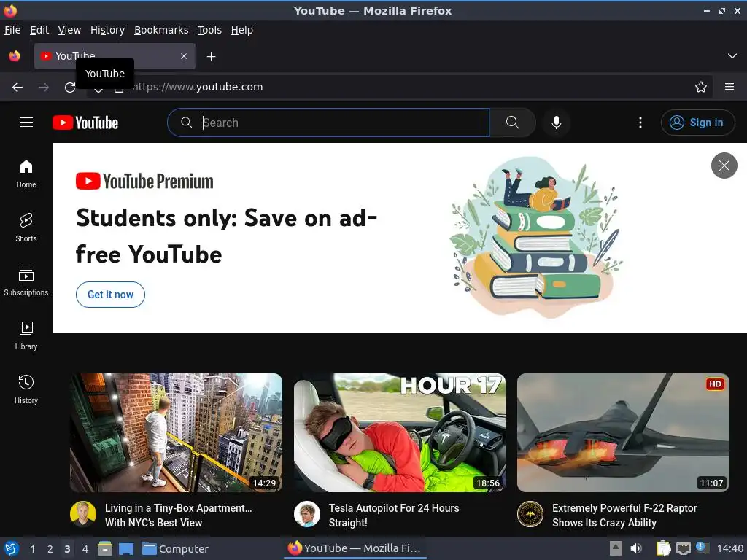Click the Extremely Powerful F-22 Raptor title

point(624,516)
